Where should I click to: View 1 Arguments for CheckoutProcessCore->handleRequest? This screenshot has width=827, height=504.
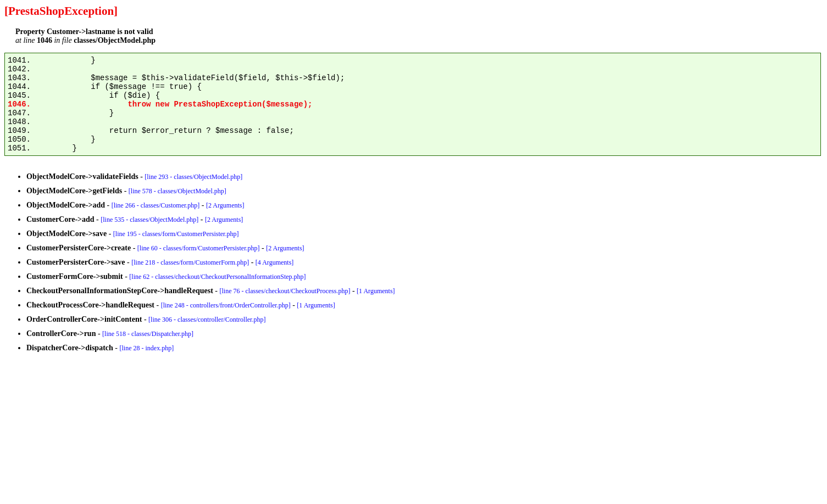(316, 305)
